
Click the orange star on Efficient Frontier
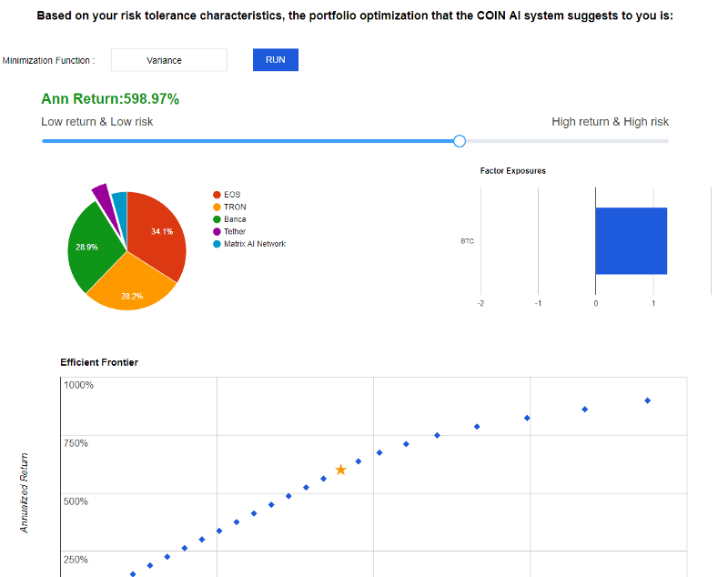pos(341,470)
